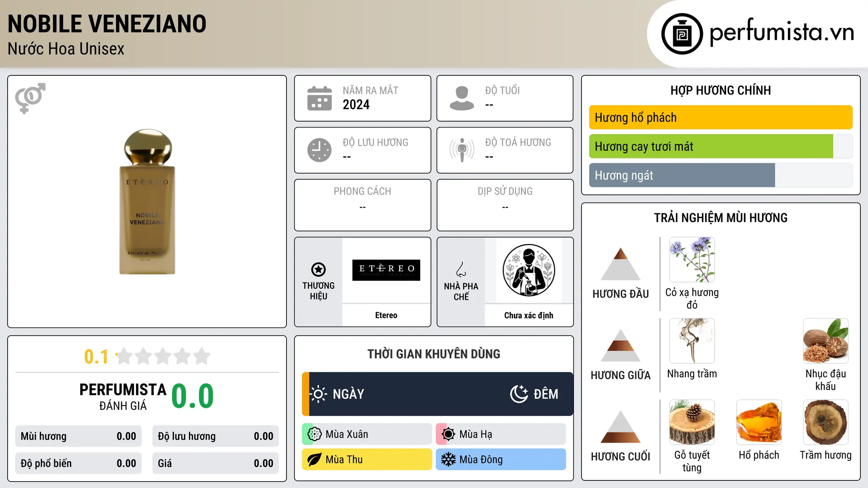868x488 pixels.
Task: Click the five-star rating row
Action: point(163,356)
